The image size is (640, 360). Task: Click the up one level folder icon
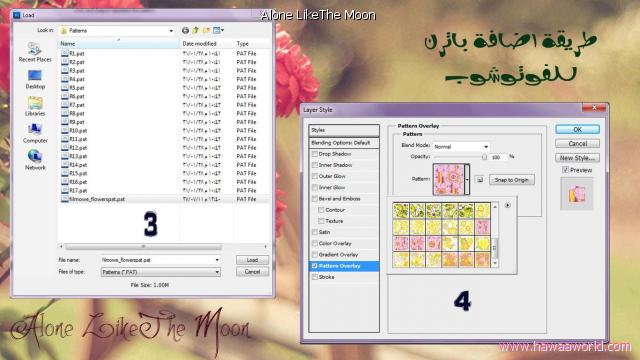196,30
